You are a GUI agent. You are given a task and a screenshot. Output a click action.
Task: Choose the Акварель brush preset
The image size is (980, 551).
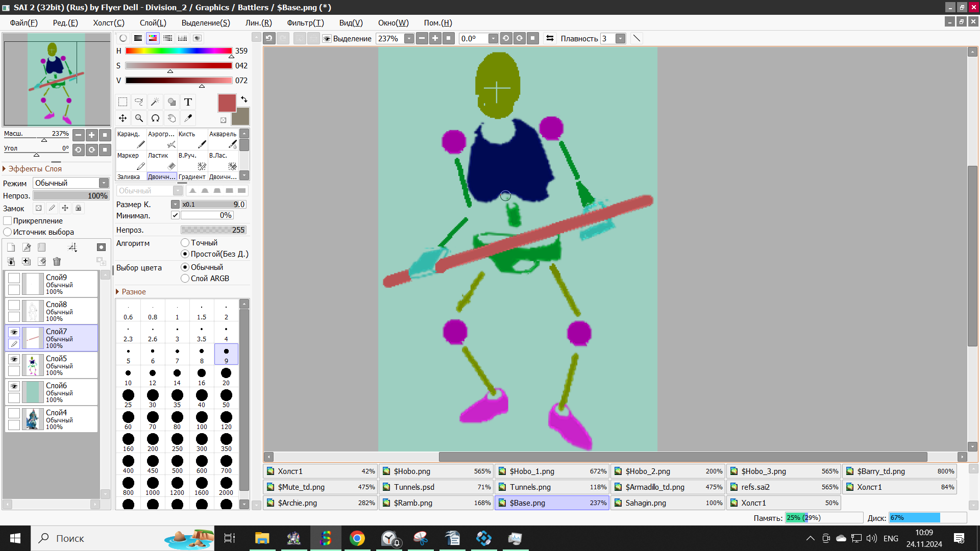point(224,140)
